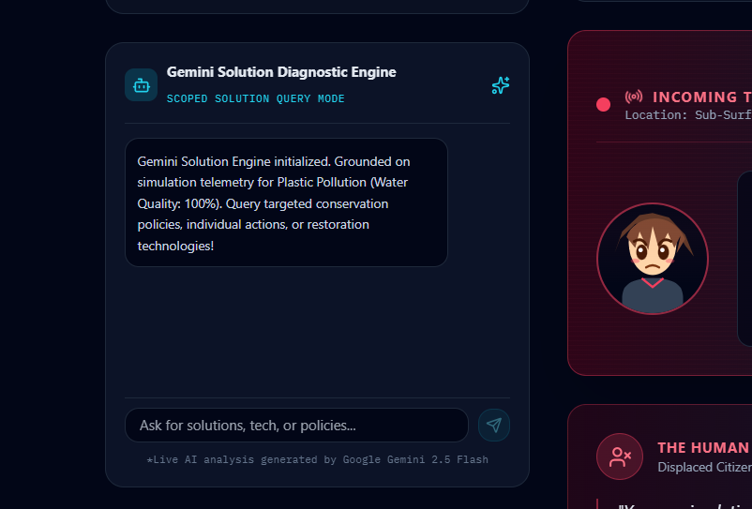Click the Gemini Solution Diagnostic Engine heading
The height and width of the screenshot is (509, 752).
[x=282, y=72]
